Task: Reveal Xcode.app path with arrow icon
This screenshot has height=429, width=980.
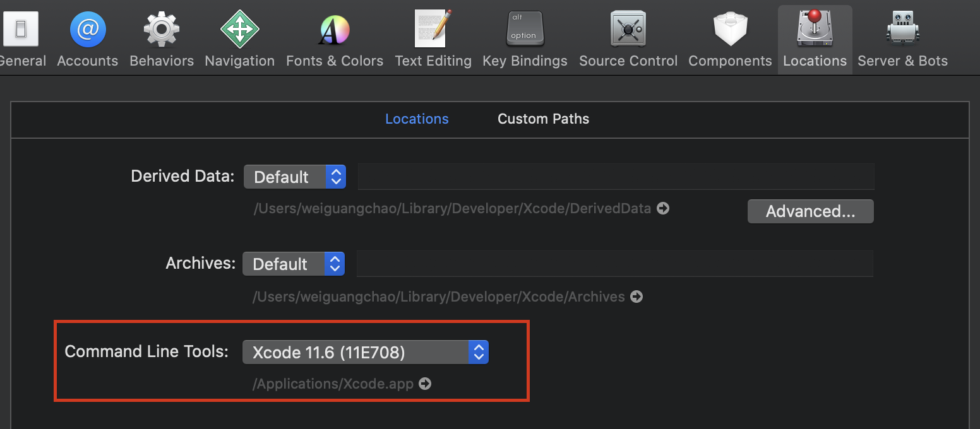Action: coord(425,384)
